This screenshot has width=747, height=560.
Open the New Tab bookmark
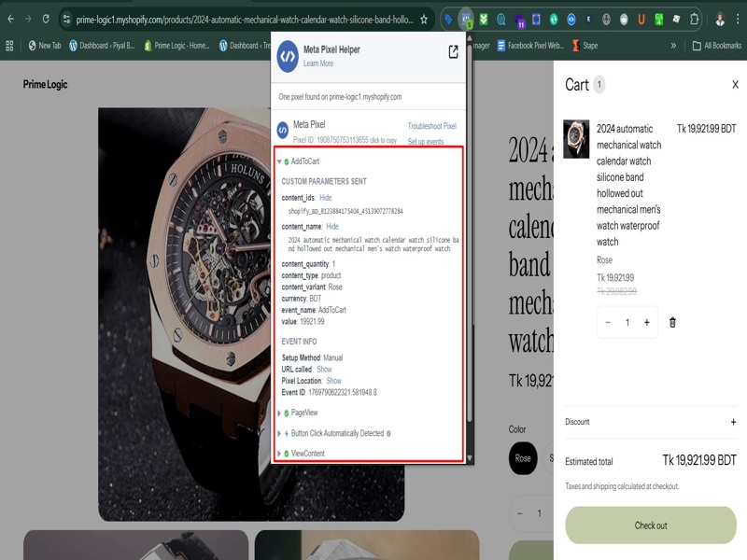point(45,46)
